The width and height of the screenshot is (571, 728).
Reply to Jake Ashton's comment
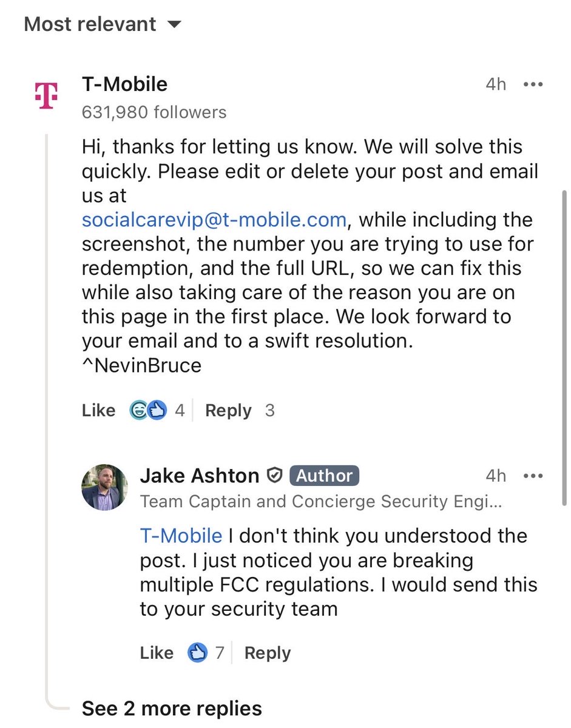tap(268, 653)
